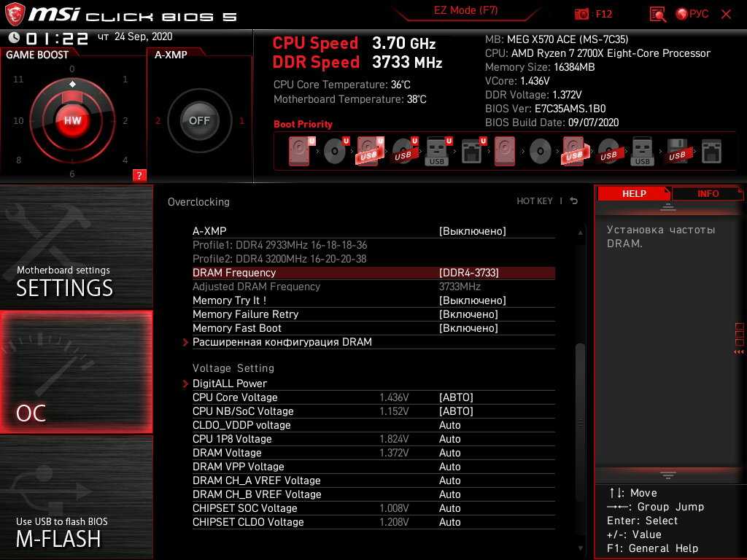Open the Motherboard SETTINGS section
Screen dimensions: 747x560
76,248
